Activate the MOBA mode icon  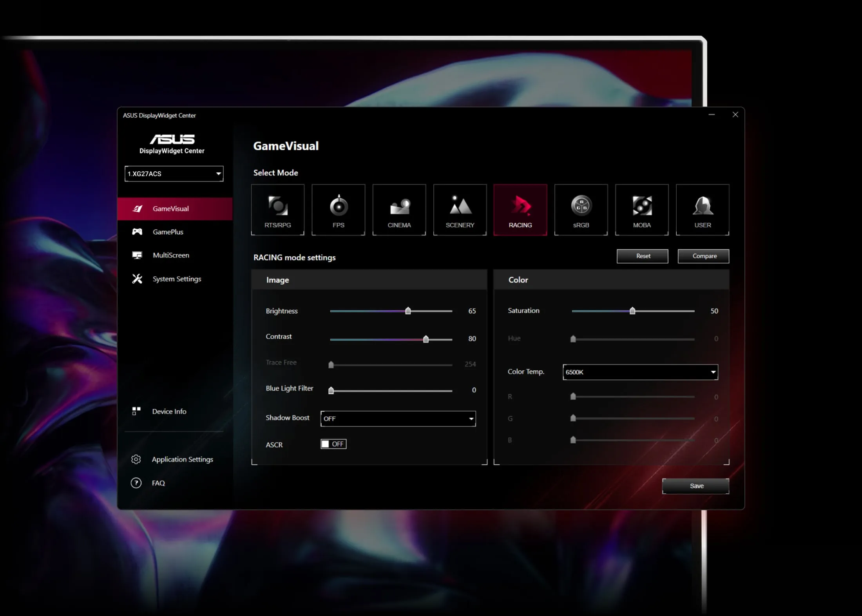(x=642, y=210)
